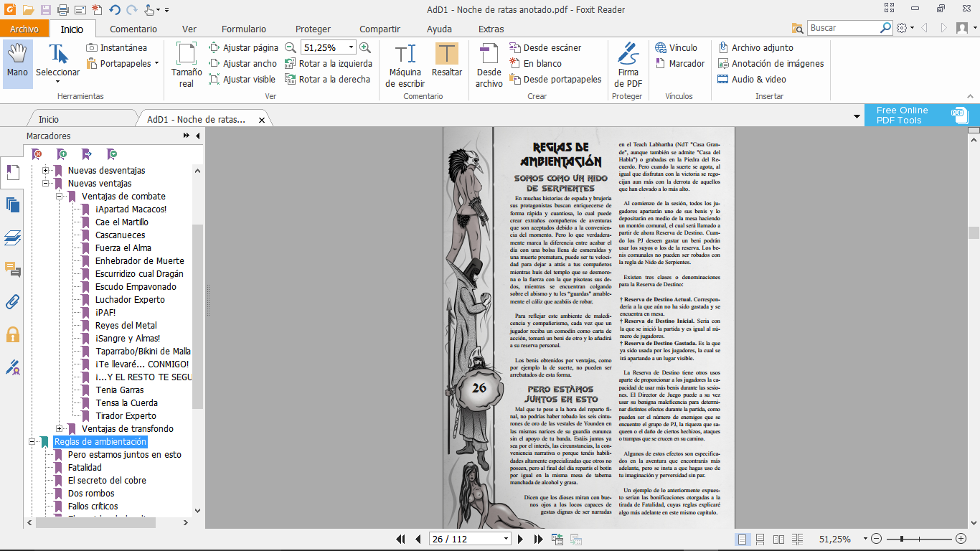Click Print icon in quick access toolbar
980x551 pixels.
[x=62, y=10]
